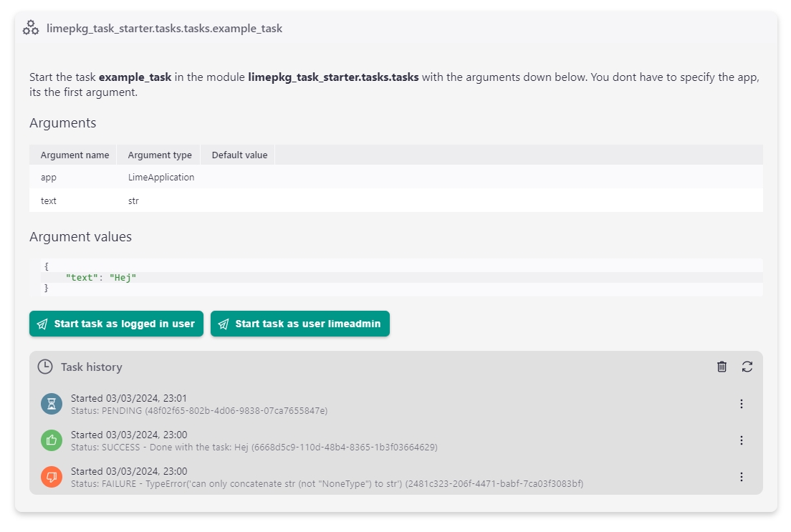Click the hourglass icon of the PENDING task
This screenshot has width=791, height=532.
[52, 404]
